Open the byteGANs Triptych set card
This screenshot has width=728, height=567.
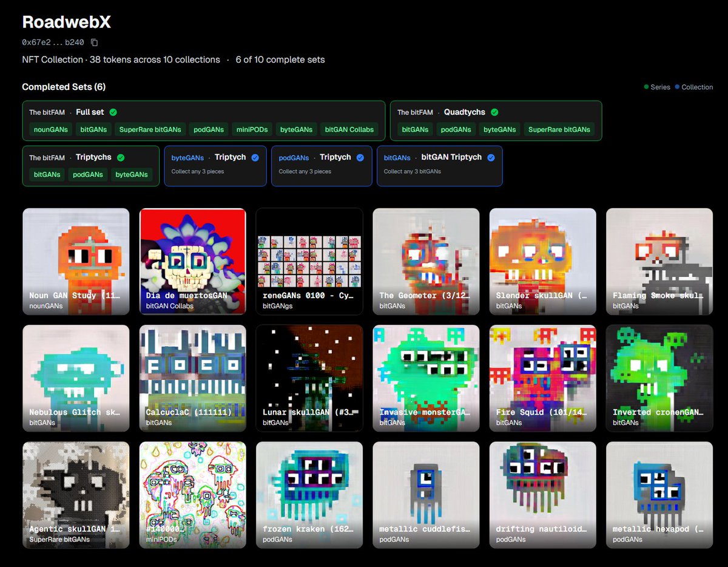click(x=215, y=166)
